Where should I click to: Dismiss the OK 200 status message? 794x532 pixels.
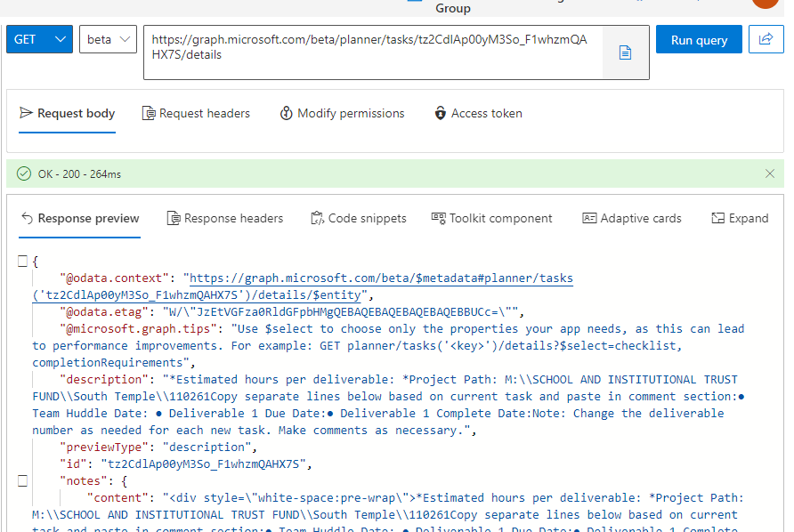[x=770, y=173]
